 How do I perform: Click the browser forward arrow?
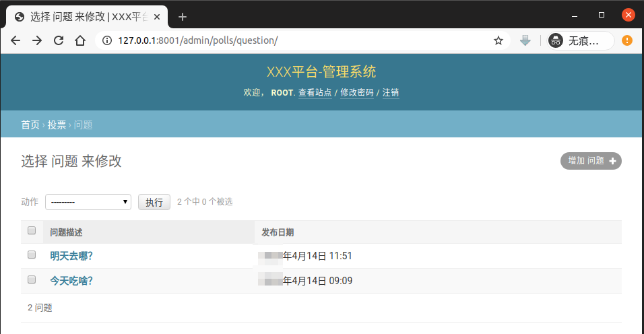pos(37,40)
